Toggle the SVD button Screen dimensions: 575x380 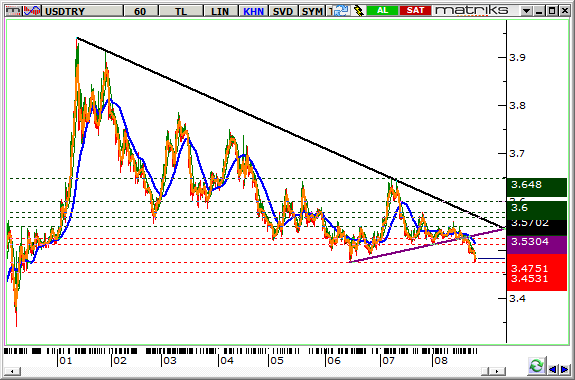tap(283, 11)
